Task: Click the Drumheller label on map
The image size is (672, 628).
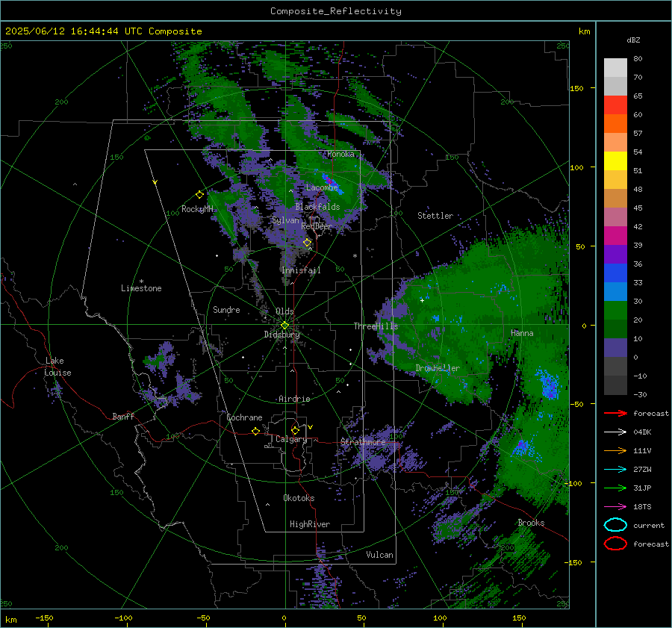Action: [x=438, y=368]
